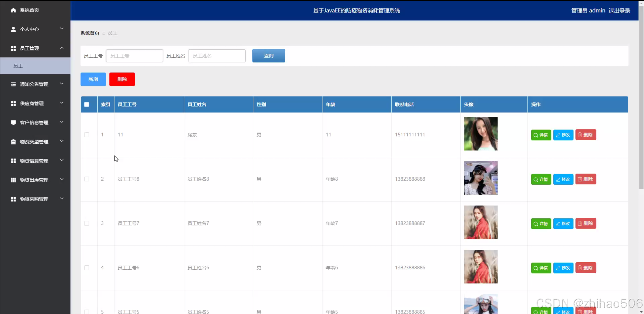Expand the 物资信息管理 chevron
The image size is (644, 314).
pyautogui.click(x=62, y=160)
